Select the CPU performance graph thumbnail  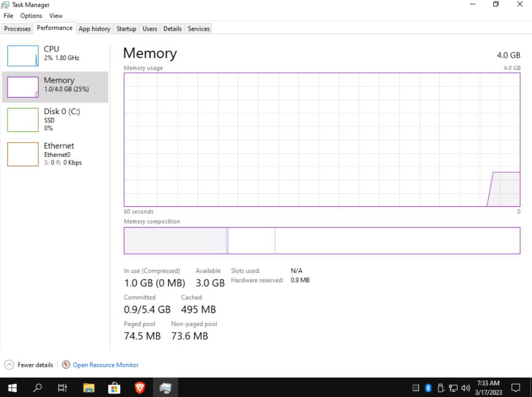(23, 56)
